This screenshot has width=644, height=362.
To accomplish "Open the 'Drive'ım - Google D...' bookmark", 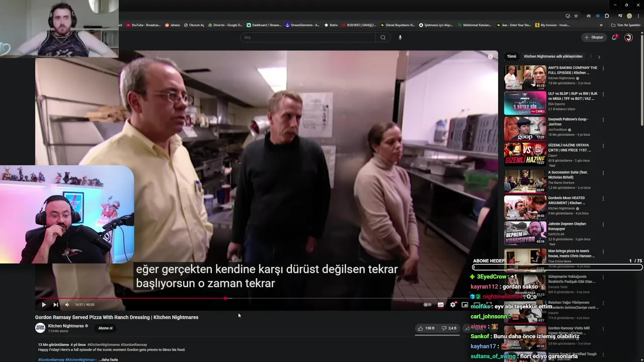I will point(225,25).
